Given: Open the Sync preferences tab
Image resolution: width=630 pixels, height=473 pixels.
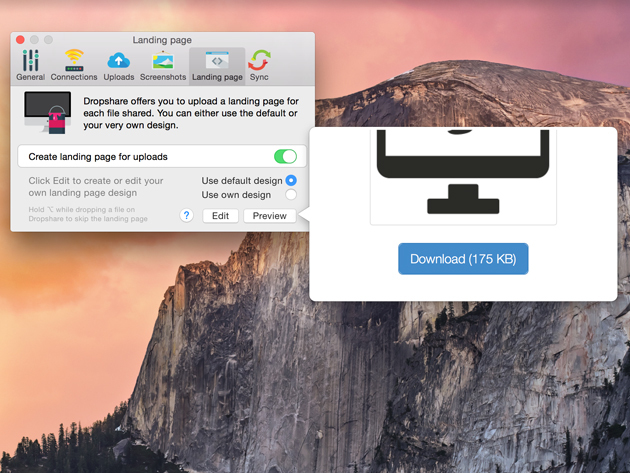Looking at the screenshot, I should 259,65.
